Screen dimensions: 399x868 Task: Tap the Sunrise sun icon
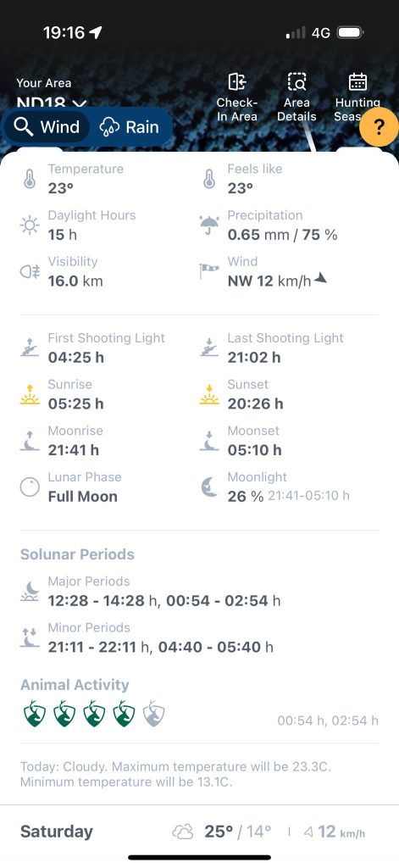30,395
